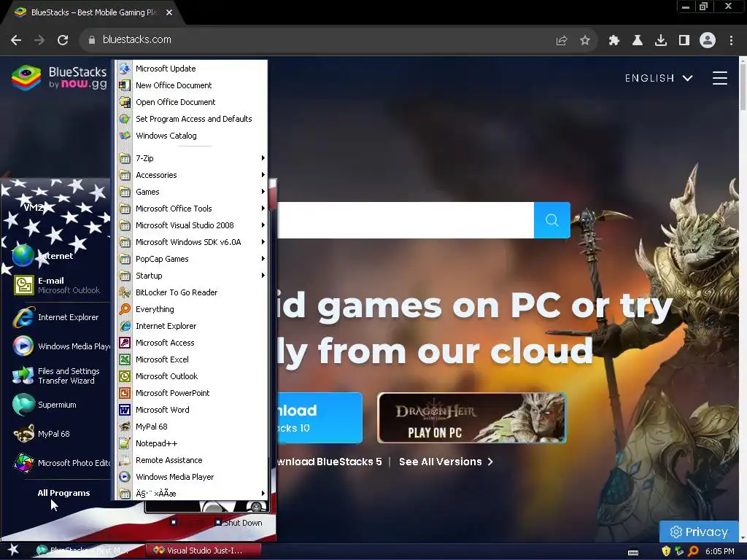Viewport: 747px width, 560px height.
Task: Click the Chrome labs flask icon
Action: point(637,41)
